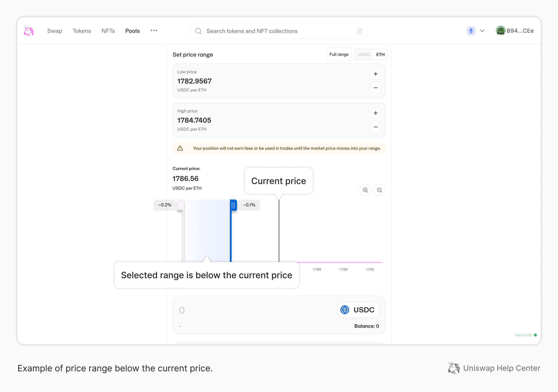Click the Uniswap unicorn logo
The image size is (558, 392).
point(29,31)
